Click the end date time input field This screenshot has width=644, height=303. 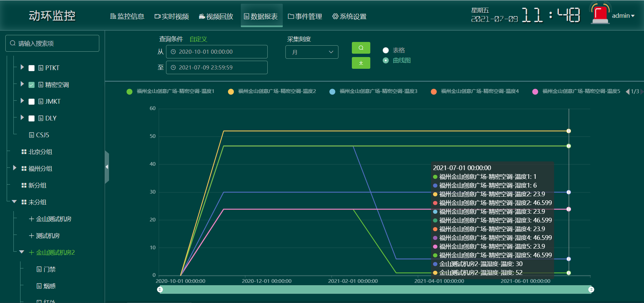pyautogui.click(x=217, y=67)
